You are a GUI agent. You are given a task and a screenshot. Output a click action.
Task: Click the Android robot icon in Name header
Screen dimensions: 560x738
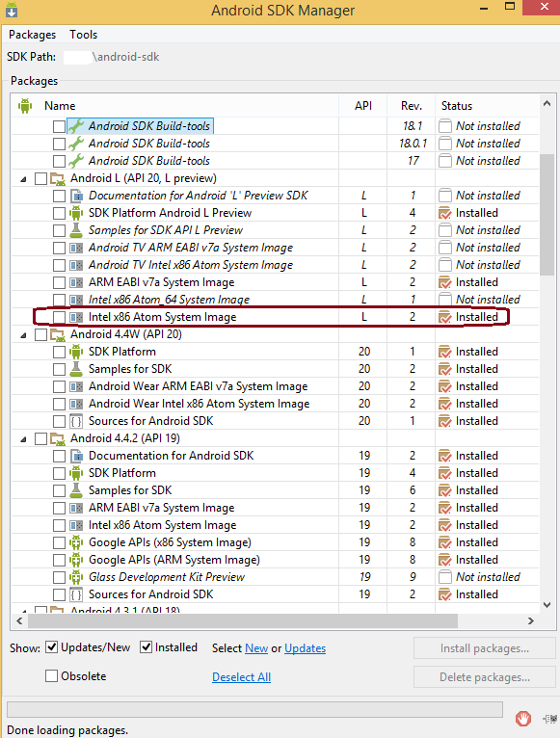[25, 105]
